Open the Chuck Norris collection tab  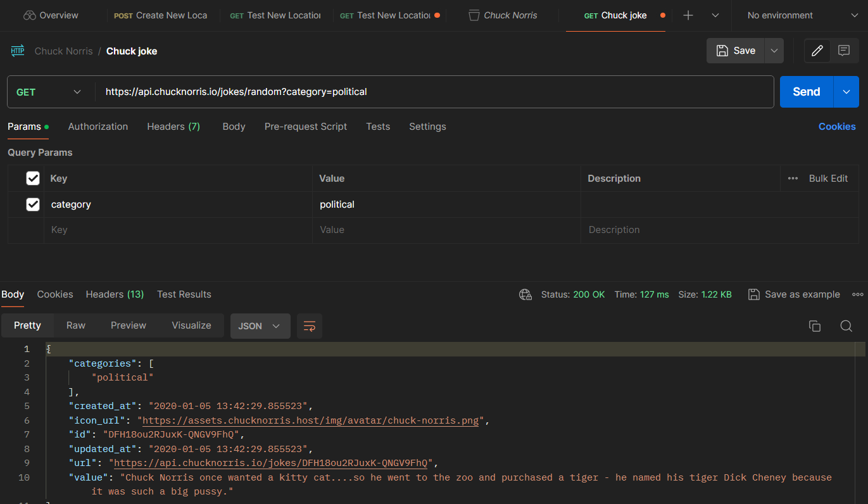(503, 15)
